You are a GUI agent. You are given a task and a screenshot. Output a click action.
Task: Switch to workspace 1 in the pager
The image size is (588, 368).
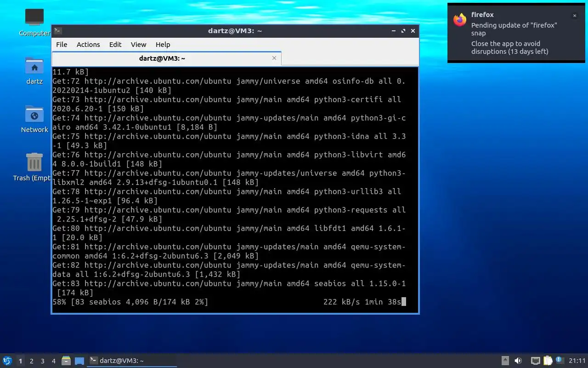(20, 361)
